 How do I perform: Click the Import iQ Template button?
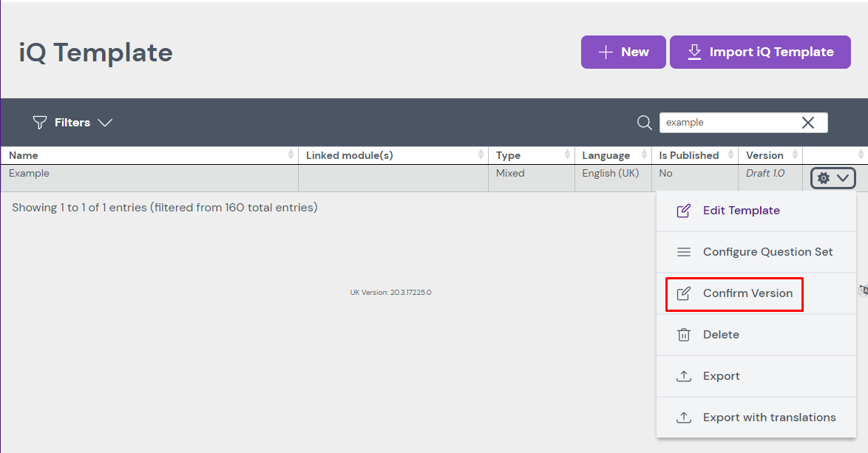coord(760,52)
